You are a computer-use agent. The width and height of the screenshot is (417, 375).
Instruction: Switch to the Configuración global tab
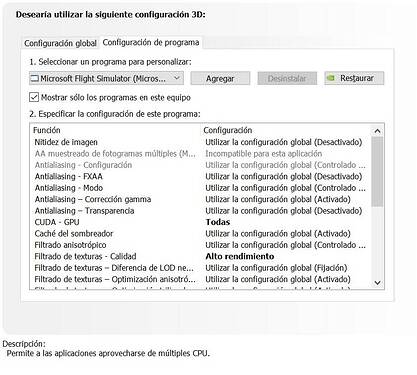click(60, 43)
